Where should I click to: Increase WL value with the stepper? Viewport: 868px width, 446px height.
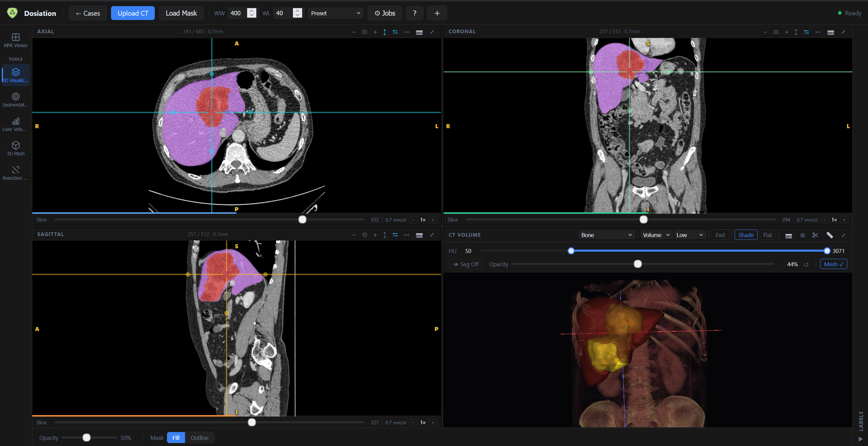(297, 11)
